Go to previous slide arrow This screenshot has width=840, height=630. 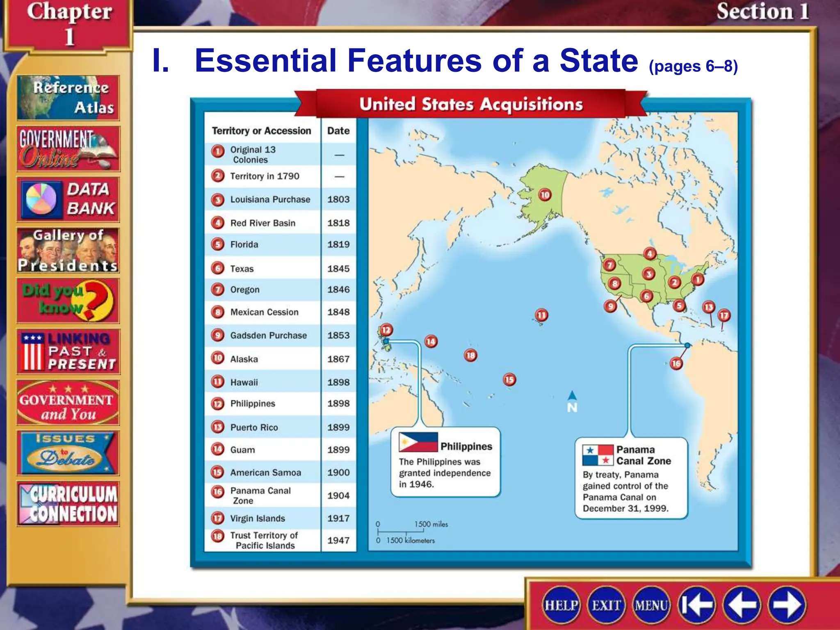pyautogui.click(x=742, y=605)
